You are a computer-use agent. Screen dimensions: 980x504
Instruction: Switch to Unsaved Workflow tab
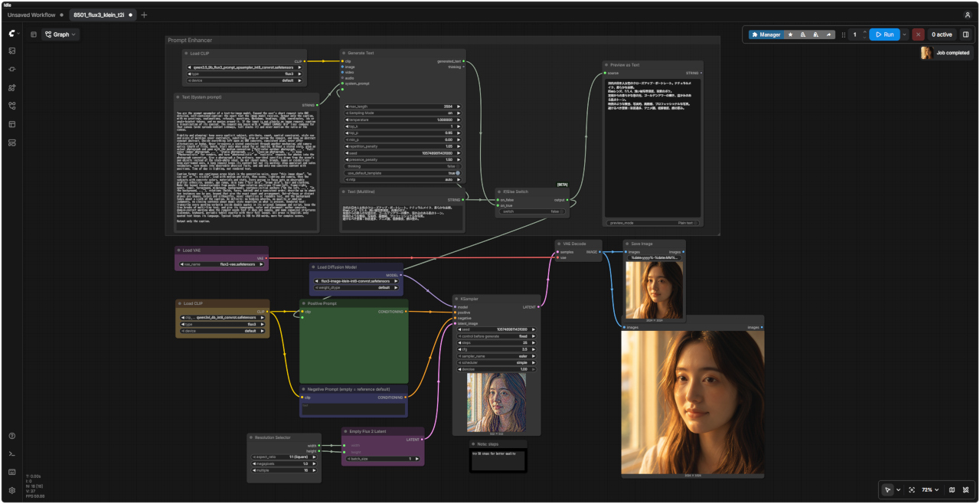32,15
